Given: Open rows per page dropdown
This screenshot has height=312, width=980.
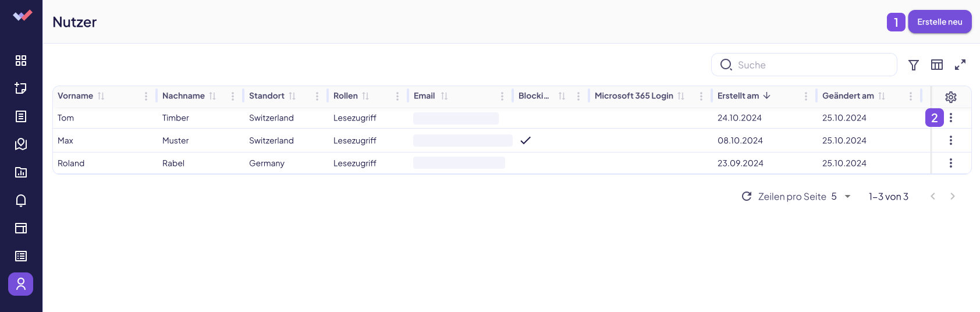Looking at the screenshot, I should tap(841, 197).
